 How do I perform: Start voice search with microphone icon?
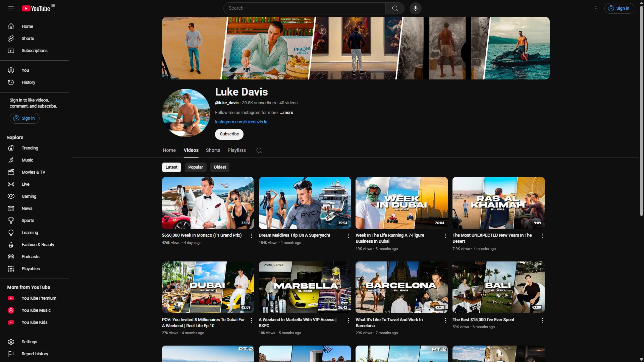[415, 8]
